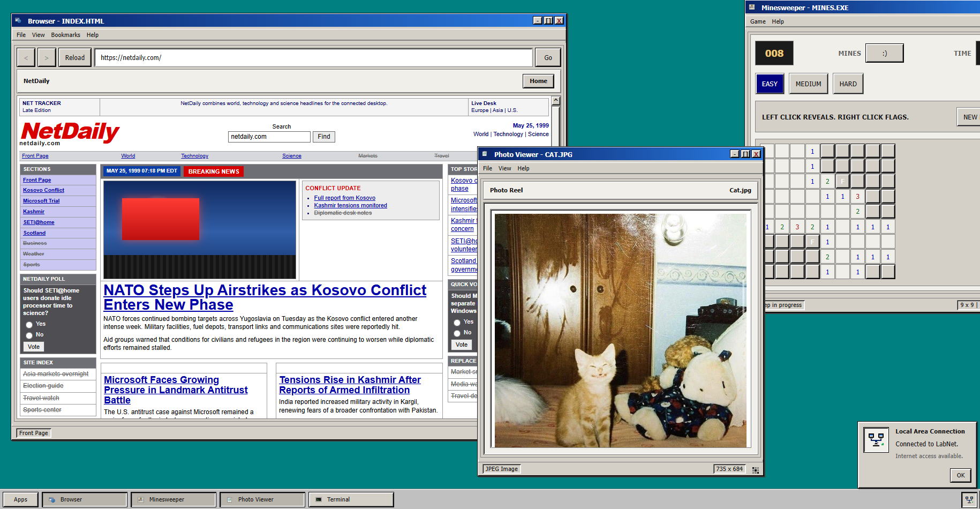Select Yes in the SETI@home poll
980x509 pixels.
[x=29, y=325]
